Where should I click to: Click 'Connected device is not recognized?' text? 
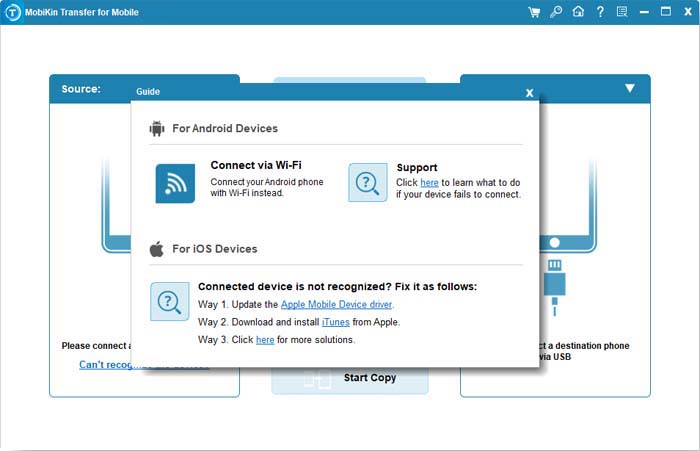295,287
